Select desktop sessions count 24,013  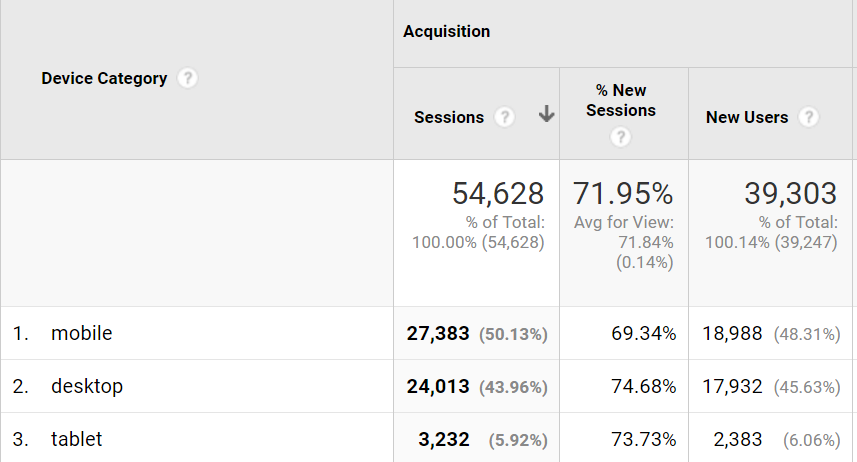pos(438,386)
